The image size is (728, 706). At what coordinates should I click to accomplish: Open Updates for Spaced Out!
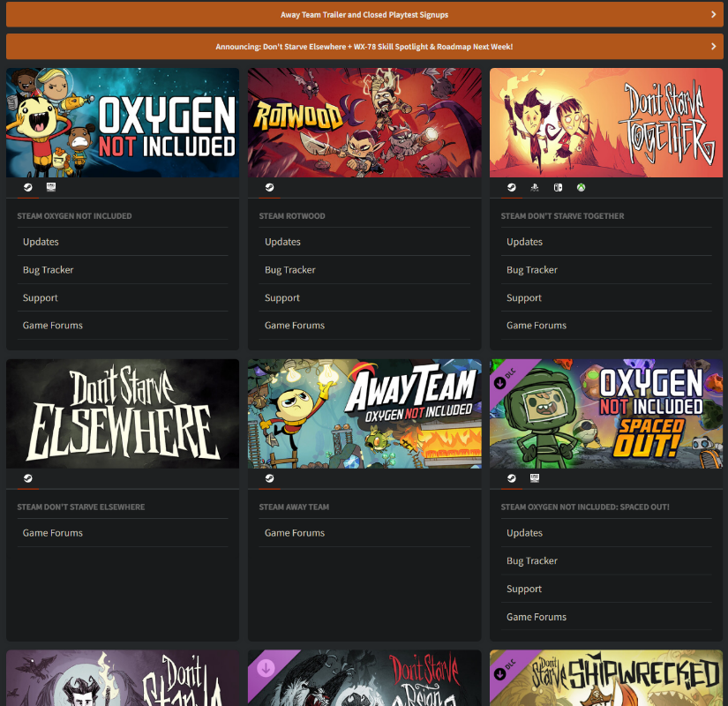click(x=606, y=533)
